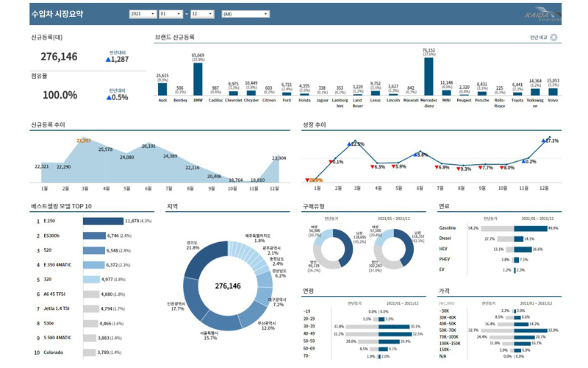Select the 서울특별시 15.7% donut segment
The image size is (588, 368).
pyautogui.click(x=223, y=322)
